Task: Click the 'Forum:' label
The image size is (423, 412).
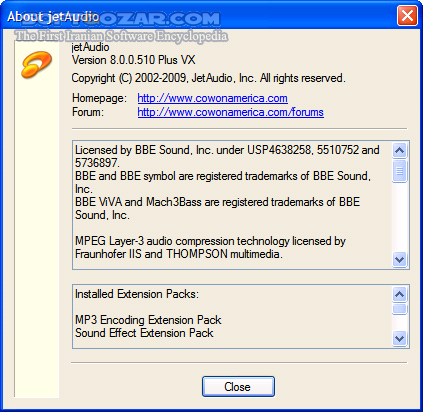Action: (88, 112)
